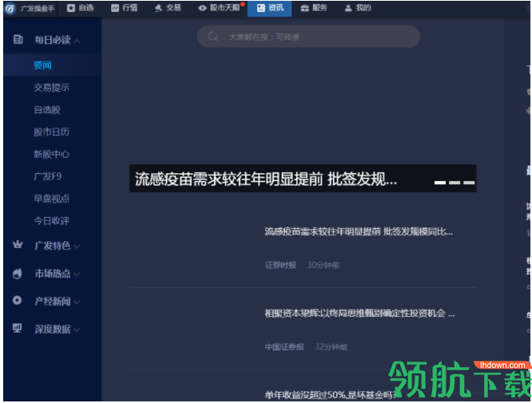Open the 交易 tab
Viewport: 532px width, 403px height.
click(168, 8)
